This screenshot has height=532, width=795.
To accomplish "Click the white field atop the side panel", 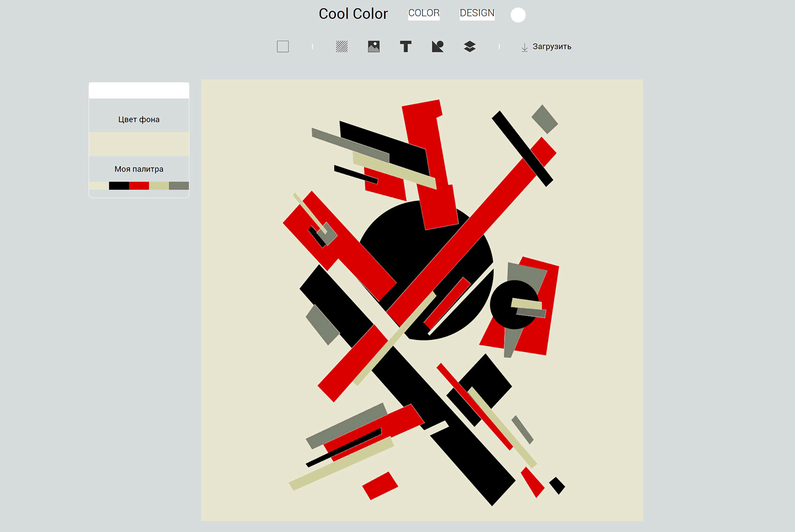I will coord(139,91).
